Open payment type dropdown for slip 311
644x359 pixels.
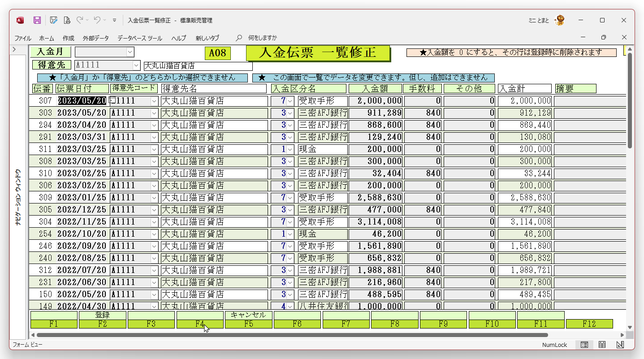pos(290,149)
